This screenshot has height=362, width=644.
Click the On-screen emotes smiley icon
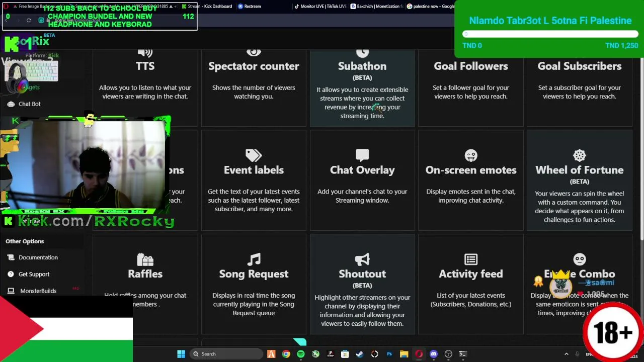click(471, 155)
